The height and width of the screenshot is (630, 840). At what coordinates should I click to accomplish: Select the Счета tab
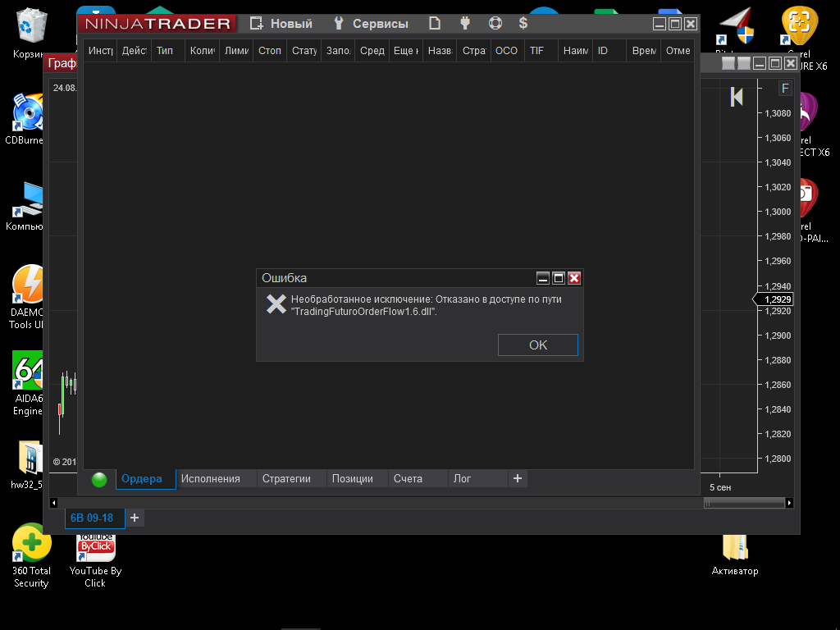pos(408,479)
